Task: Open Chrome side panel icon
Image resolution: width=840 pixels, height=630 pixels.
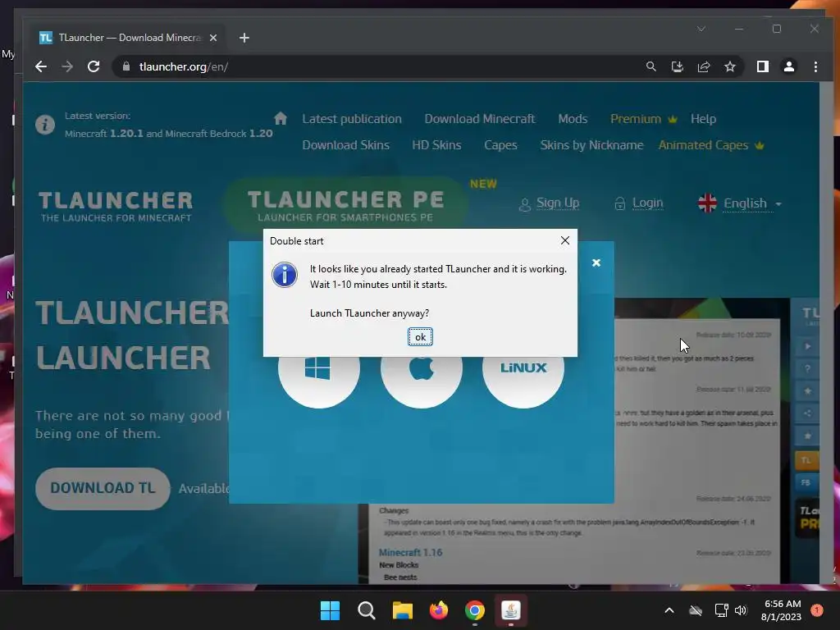Action: pos(762,66)
